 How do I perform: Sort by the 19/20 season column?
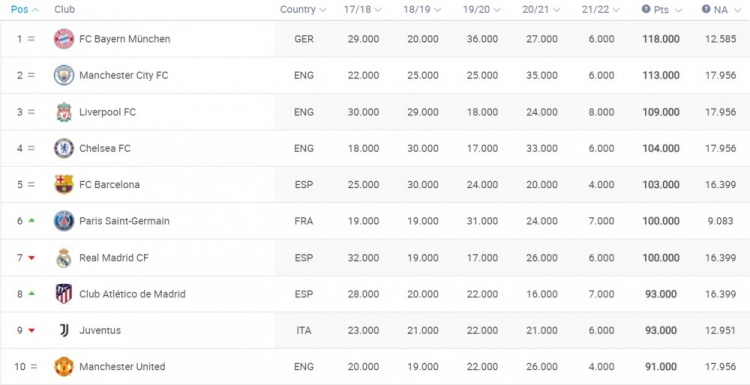482,10
